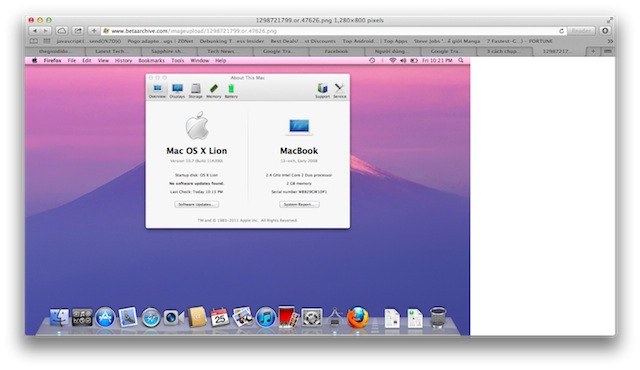This screenshot has height=370, width=640.
Task: Open the Trash in the Dock
Action: (x=438, y=317)
